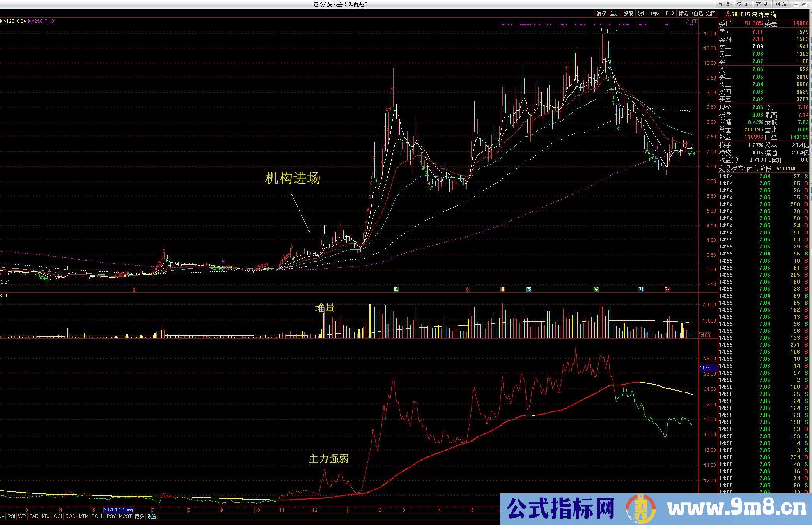
Task: Click the 涨 event marker below the K-line chart
Action: pos(667,289)
